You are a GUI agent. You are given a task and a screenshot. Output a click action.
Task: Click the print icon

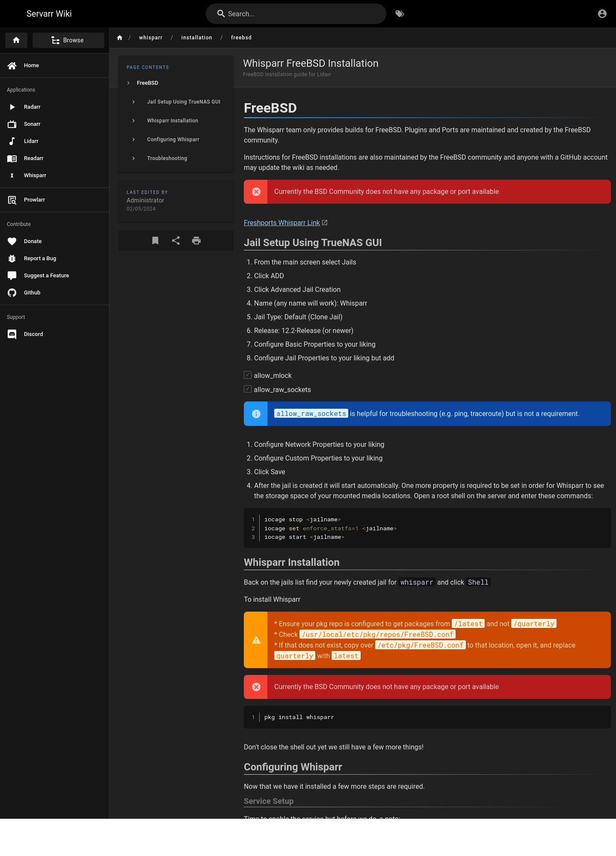point(196,241)
